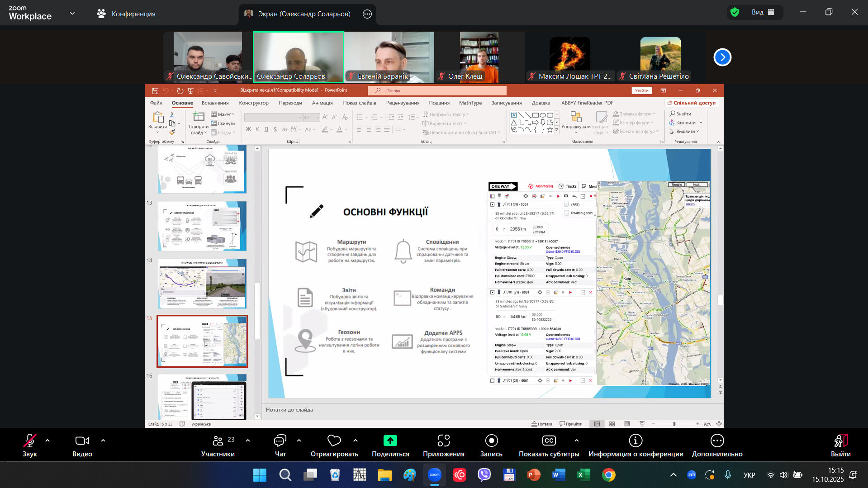The height and width of the screenshot is (488, 868).
Task: Click the green encryption shield icon
Action: (735, 12)
